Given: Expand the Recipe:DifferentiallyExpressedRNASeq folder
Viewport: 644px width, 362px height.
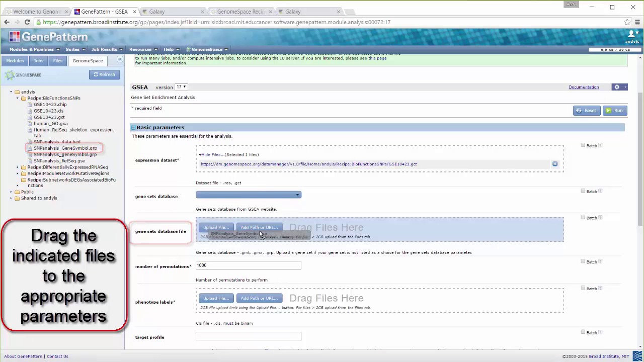Looking at the screenshot, I should click(x=17, y=167).
